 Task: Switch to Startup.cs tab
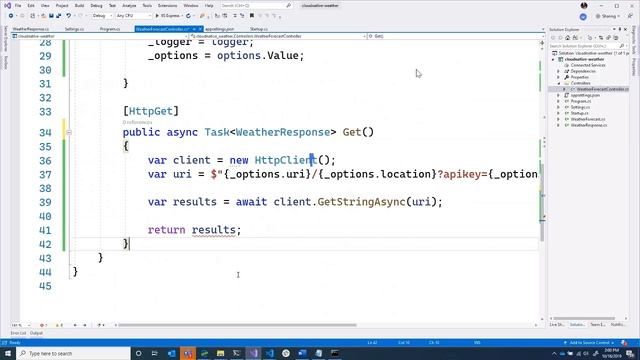tap(259, 29)
